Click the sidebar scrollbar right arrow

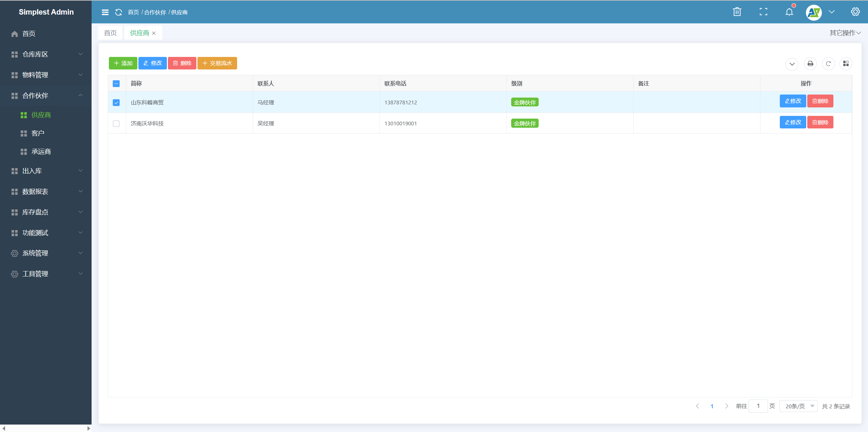tap(89, 428)
